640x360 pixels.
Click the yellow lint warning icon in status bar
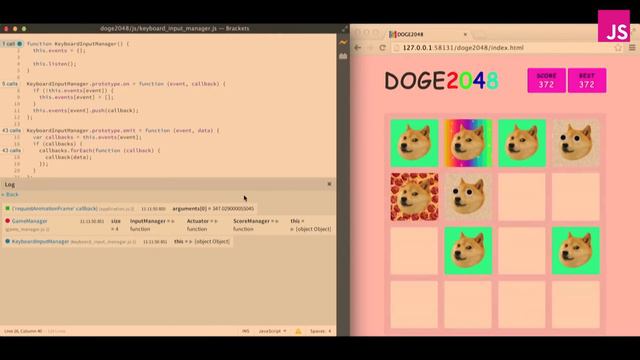point(298,331)
